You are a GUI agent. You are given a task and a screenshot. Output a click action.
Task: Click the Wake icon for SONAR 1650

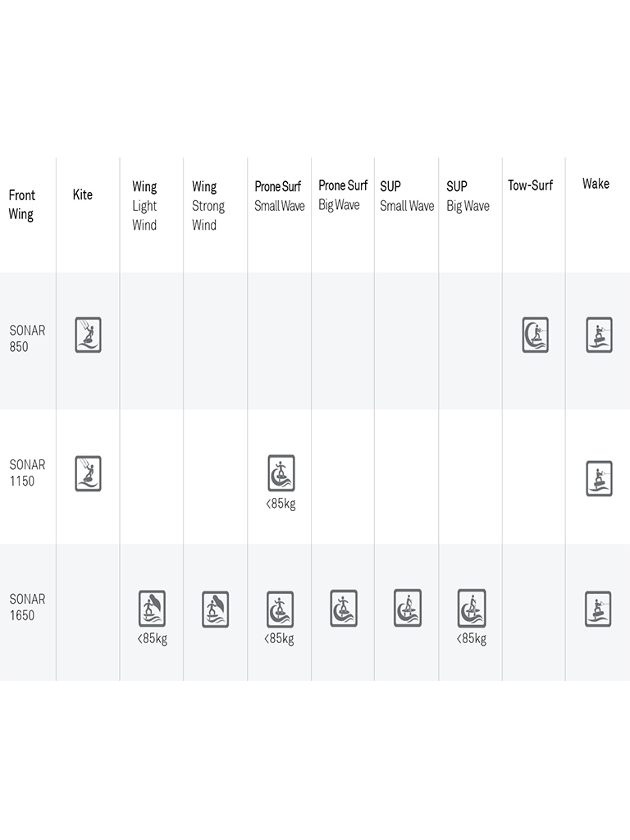(x=598, y=609)
